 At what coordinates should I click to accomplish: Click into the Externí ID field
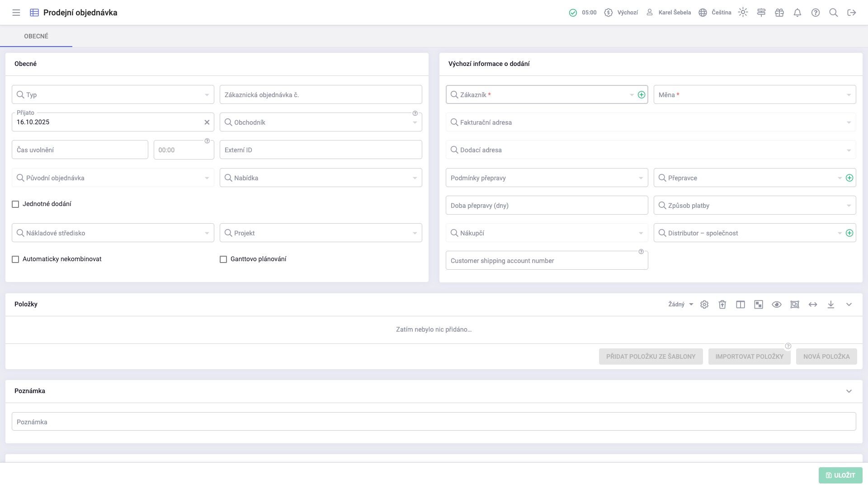click(321, 150)
